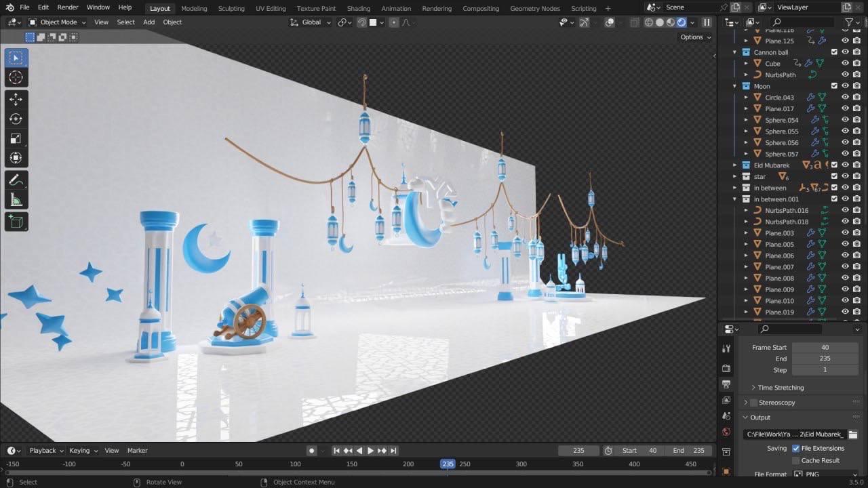Open the Keying dropdown
The height and width of the screenshot is (488, 868).
(x=83, y=451)
